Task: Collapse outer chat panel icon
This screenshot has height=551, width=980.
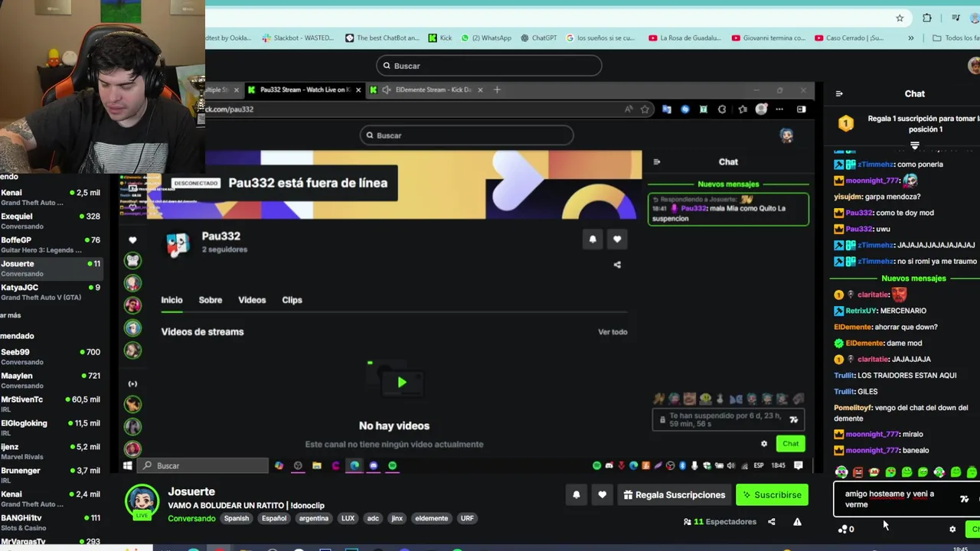Action: tap(839, 93)
